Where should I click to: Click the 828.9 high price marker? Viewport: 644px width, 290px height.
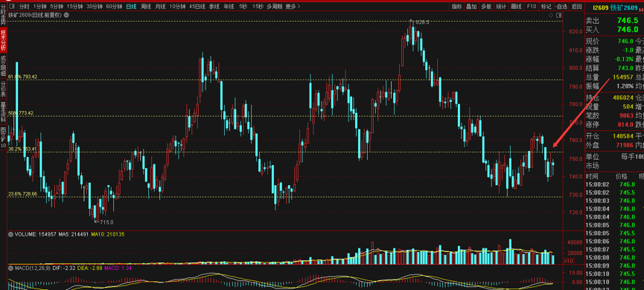tap(422, 22)
